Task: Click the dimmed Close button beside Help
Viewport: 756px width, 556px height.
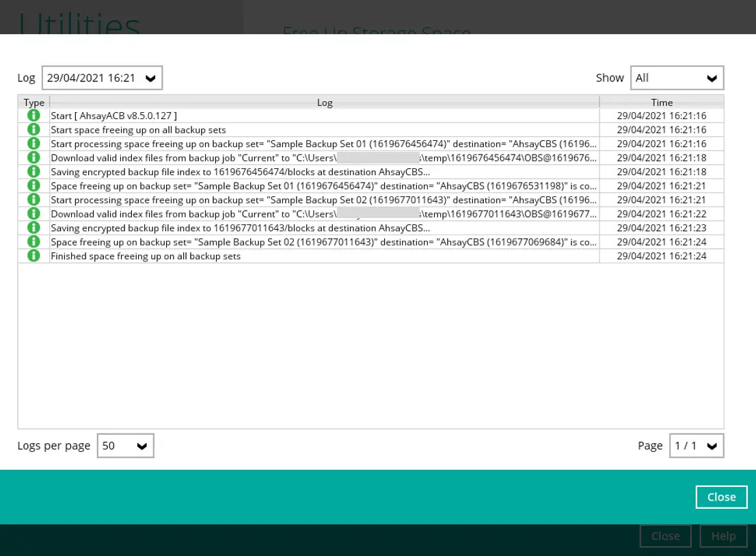Action: pyautogui.click(x=665, y=536)
